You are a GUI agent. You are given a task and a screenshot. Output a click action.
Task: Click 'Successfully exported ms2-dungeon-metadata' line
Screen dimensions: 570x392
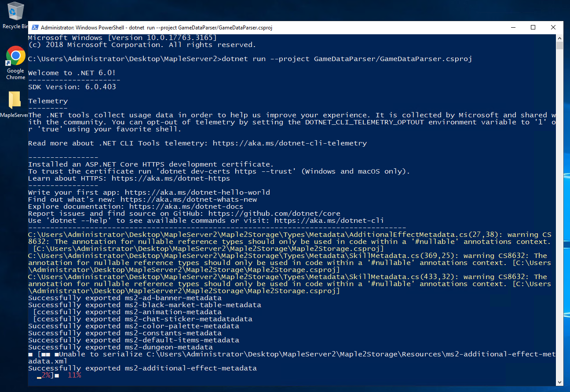pos(121,347)
